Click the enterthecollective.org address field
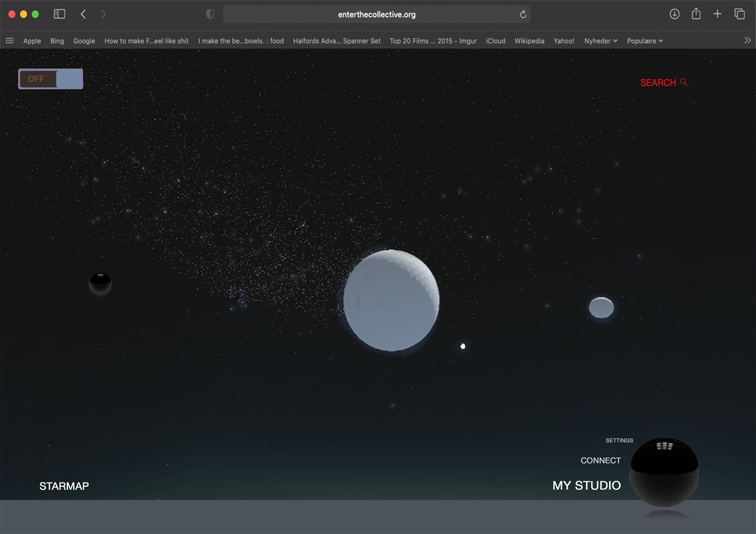The width and height of the screenshot is (756, 534). pos(376,14)
